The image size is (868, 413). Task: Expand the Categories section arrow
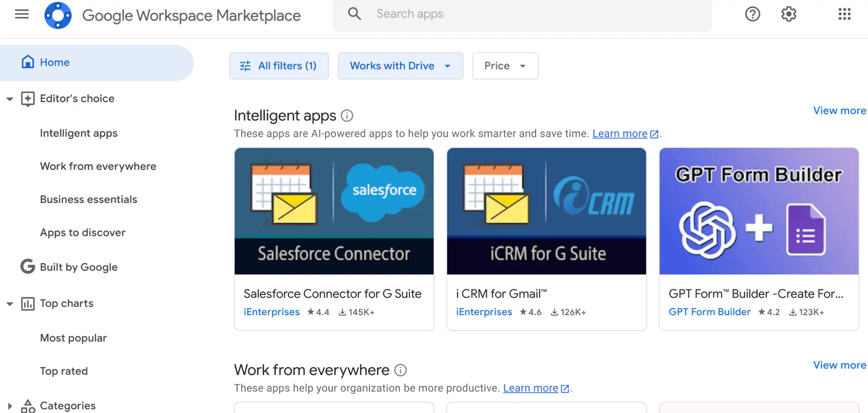click(x=10, y=406)
